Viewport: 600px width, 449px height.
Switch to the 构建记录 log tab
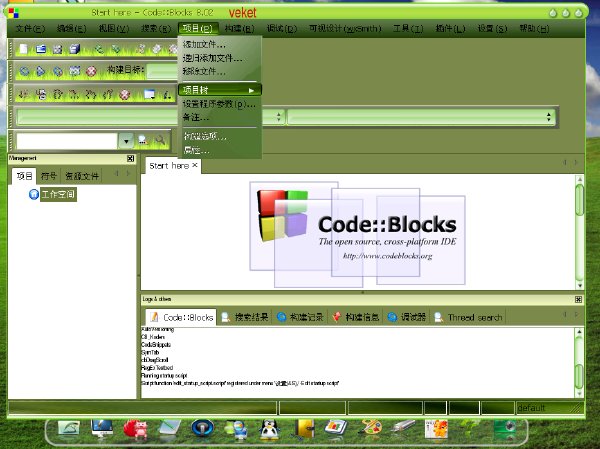tap(300, 317)
